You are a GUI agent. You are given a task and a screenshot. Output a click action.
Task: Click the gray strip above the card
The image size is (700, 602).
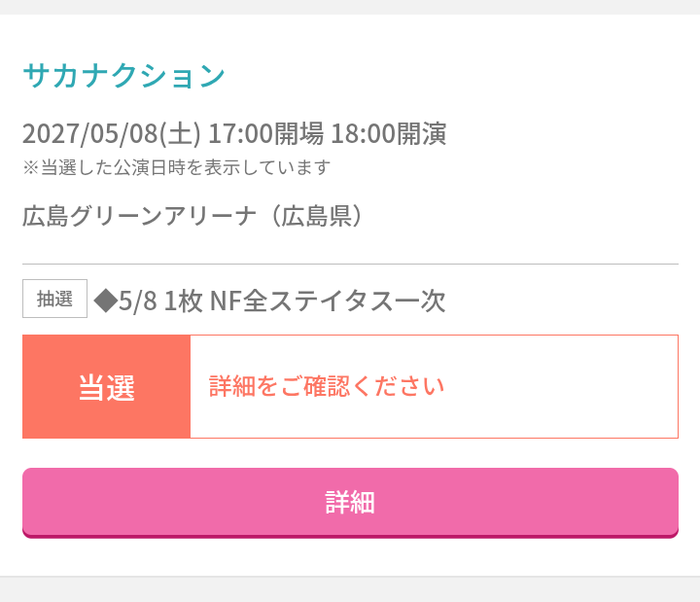[350, 7]
